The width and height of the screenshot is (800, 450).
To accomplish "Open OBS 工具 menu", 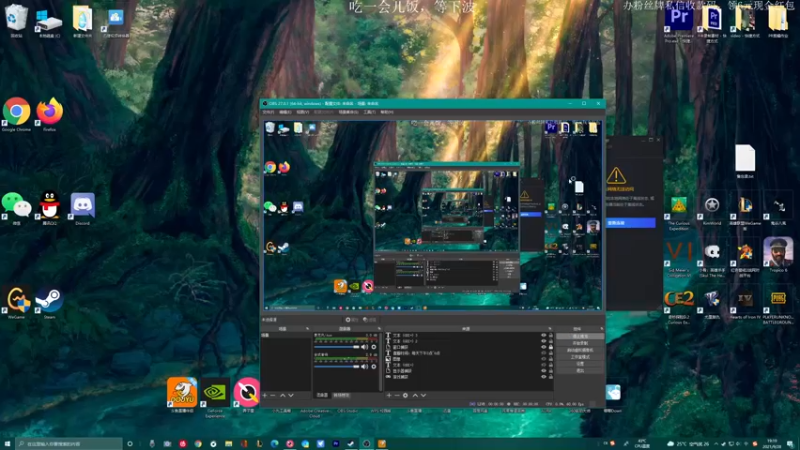I will [369, 112].
